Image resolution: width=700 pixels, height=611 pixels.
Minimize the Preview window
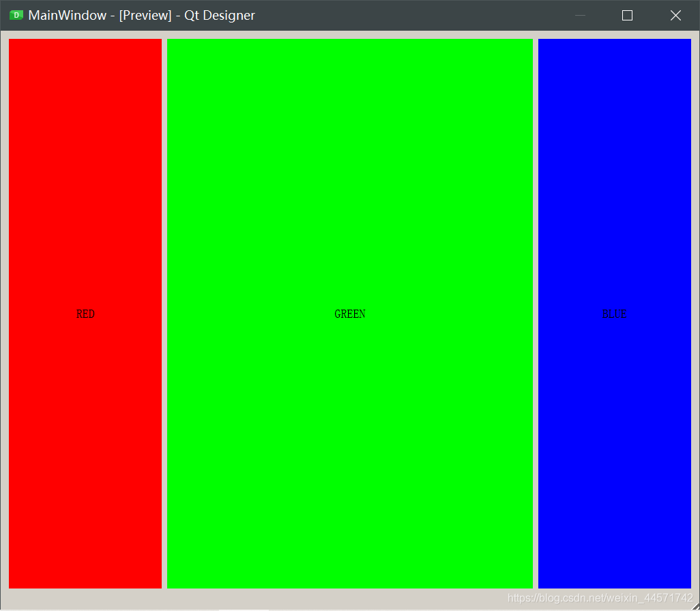pos(580,15)
